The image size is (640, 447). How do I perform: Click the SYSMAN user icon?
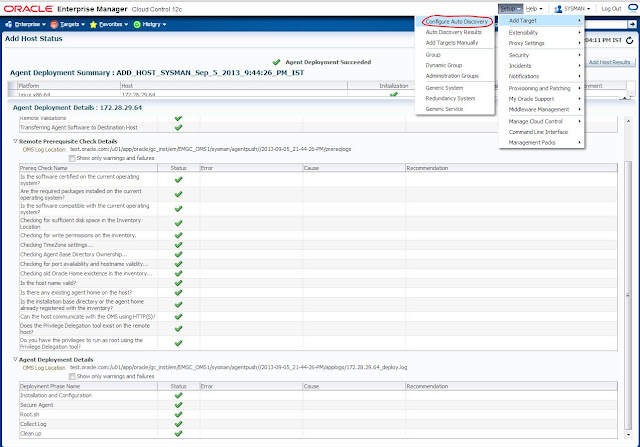558,9
